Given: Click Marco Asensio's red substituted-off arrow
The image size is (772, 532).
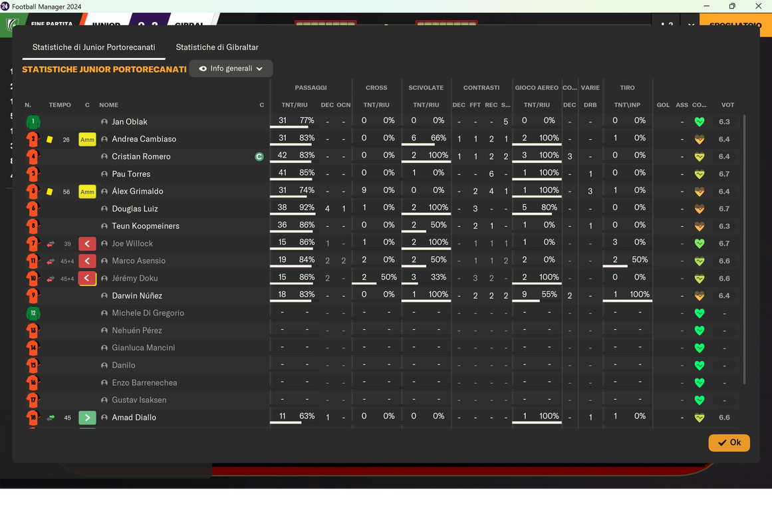Looking at the screenshot, I should 87,261.
